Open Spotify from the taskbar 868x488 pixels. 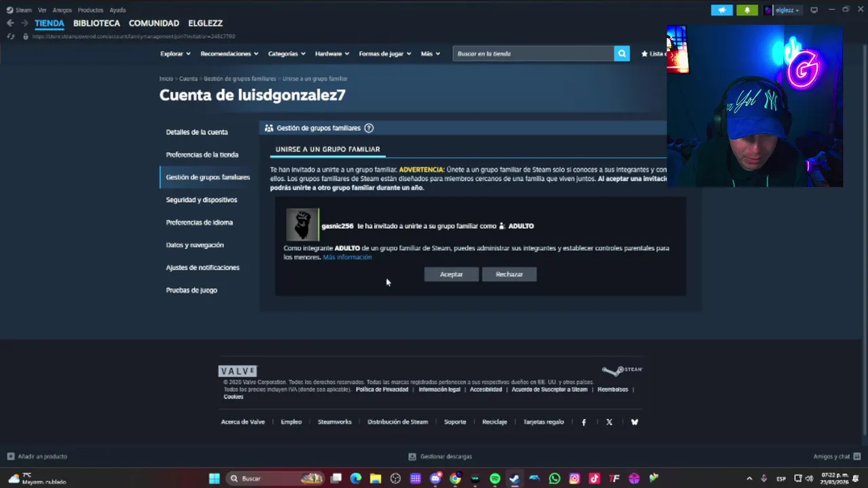[495, 479]
